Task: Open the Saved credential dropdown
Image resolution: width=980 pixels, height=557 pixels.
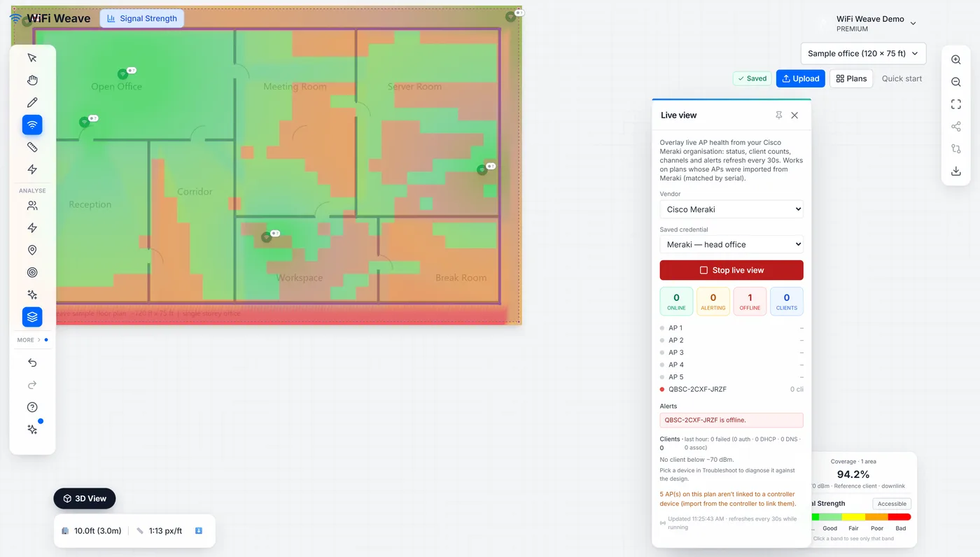Action: click(x=731, y=244)
